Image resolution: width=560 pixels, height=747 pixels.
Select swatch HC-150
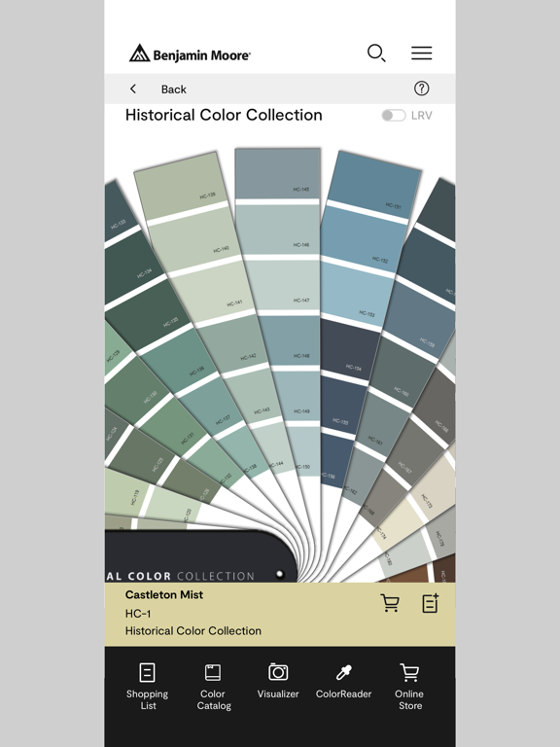(304, 450)
